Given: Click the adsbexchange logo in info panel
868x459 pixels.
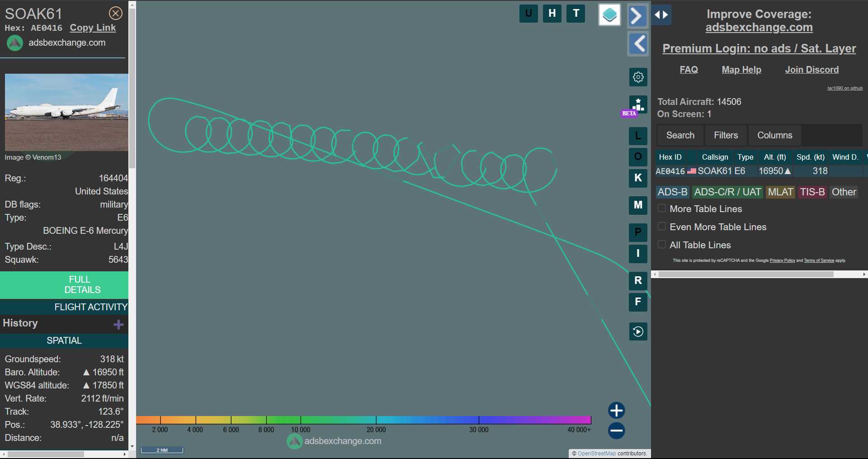Looking at the screenshot, I should (15, 43).
